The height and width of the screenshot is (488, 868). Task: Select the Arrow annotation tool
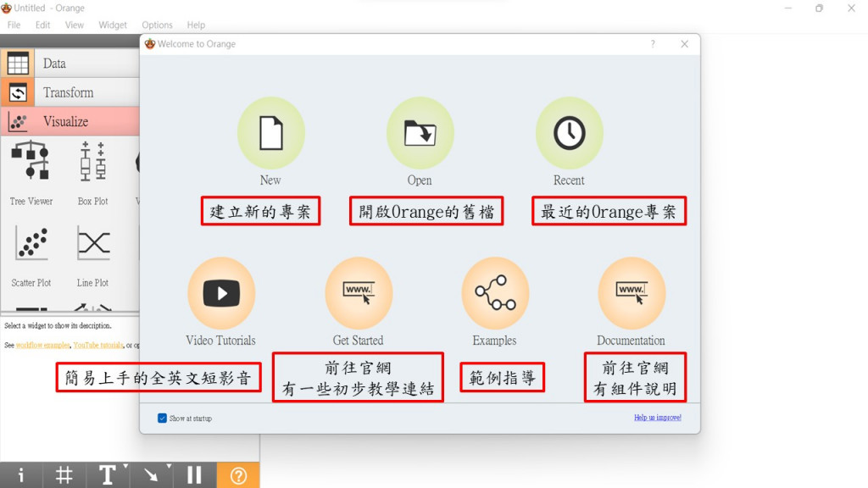[x=150, y=474]
